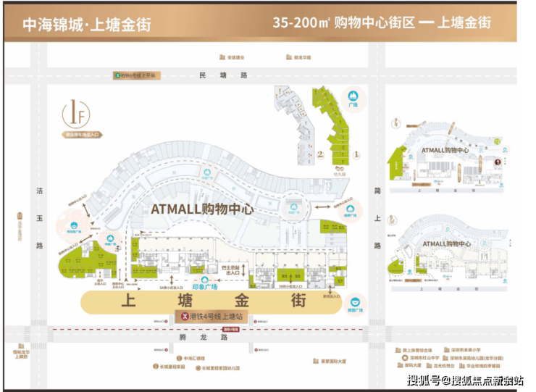Viewport: 536px width, 392px height.
Task: Click the 地铁6号线上芬站 metro badge
Action: coord(137,75)
